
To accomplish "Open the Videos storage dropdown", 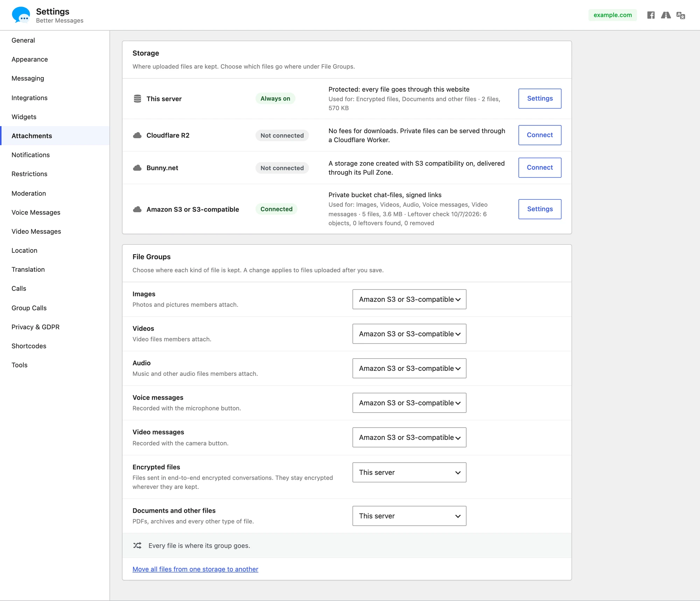I will point(409,334).
